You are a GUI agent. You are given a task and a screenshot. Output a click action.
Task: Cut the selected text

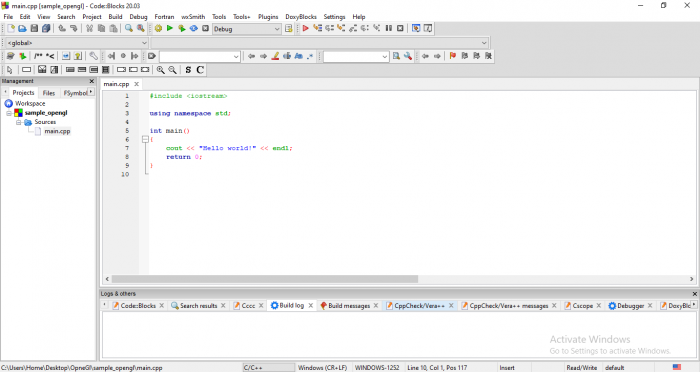tap(89, 29)
